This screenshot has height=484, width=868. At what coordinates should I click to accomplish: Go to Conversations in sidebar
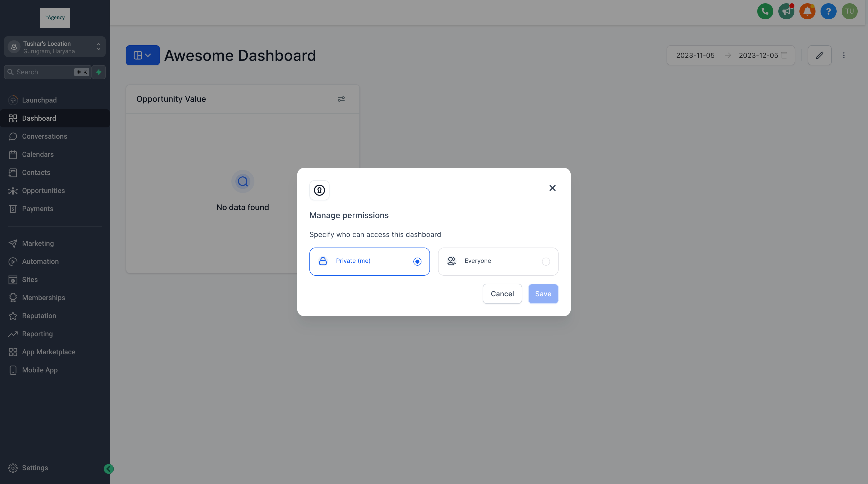coord(44,136)
